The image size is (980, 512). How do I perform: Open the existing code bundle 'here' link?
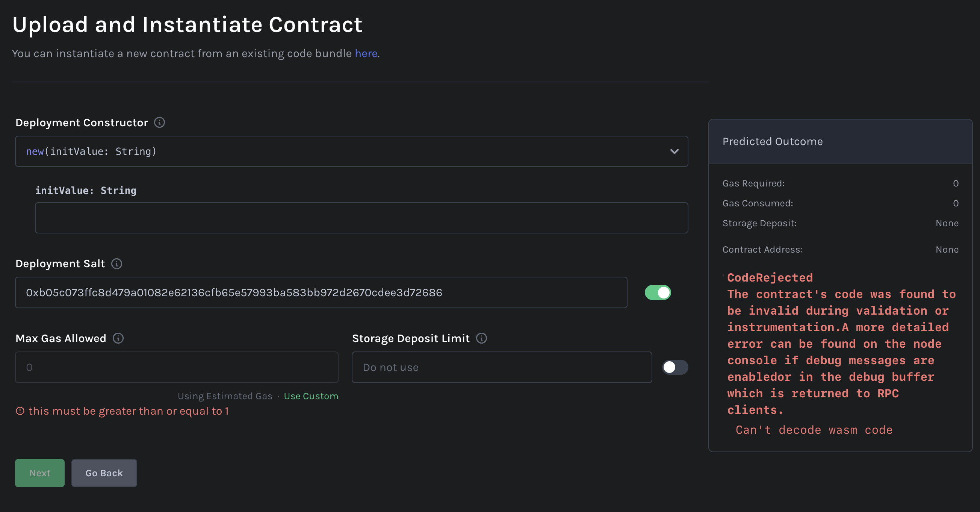(366, 53)
